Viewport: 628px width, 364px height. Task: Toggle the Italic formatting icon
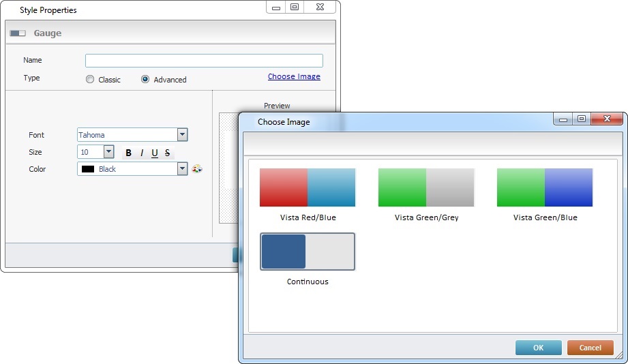tap(141, 153)
